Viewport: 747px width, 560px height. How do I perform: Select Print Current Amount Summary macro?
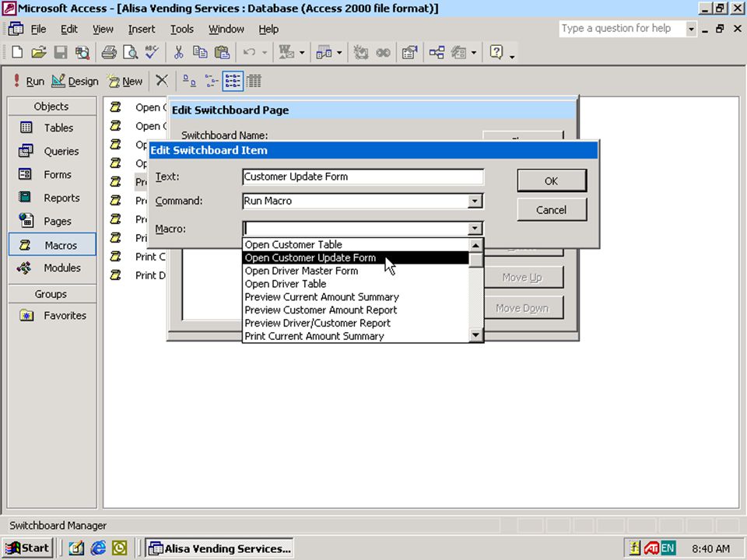coord(356,336)
